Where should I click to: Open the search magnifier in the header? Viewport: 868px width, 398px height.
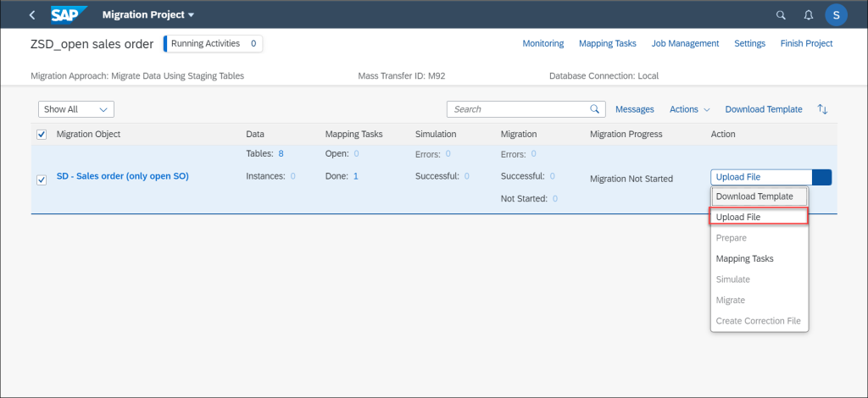781,15
